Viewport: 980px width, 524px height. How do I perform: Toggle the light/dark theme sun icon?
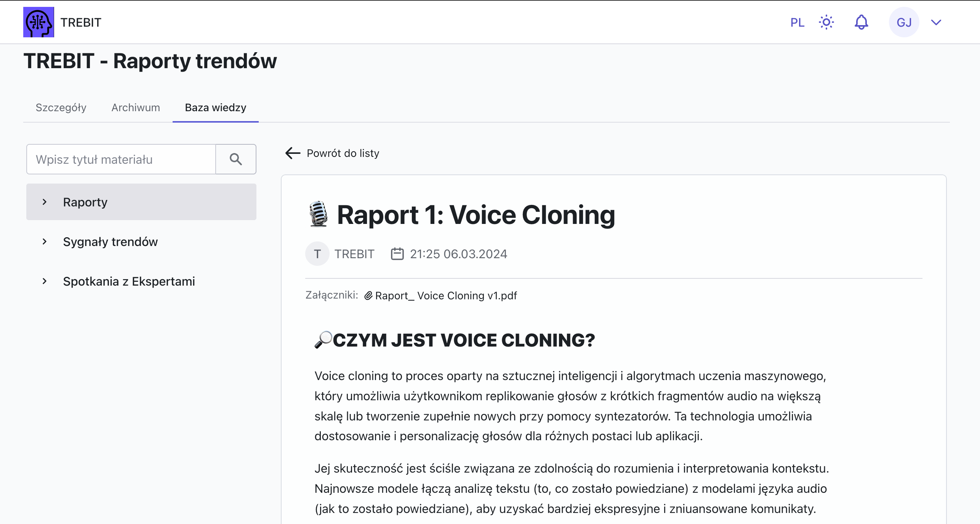coord(826,22)
